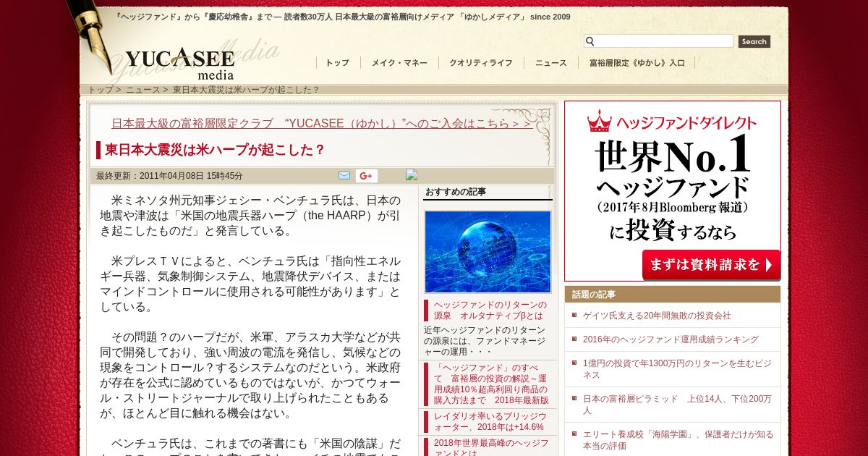Open エリート養成校「海陽学園」 article link
868x456 pixels.
click(678, 440)
